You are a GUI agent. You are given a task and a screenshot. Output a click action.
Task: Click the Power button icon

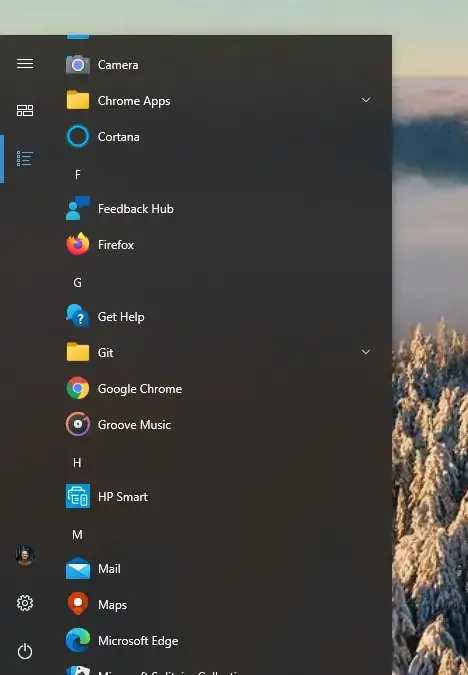tap(25, 651)
